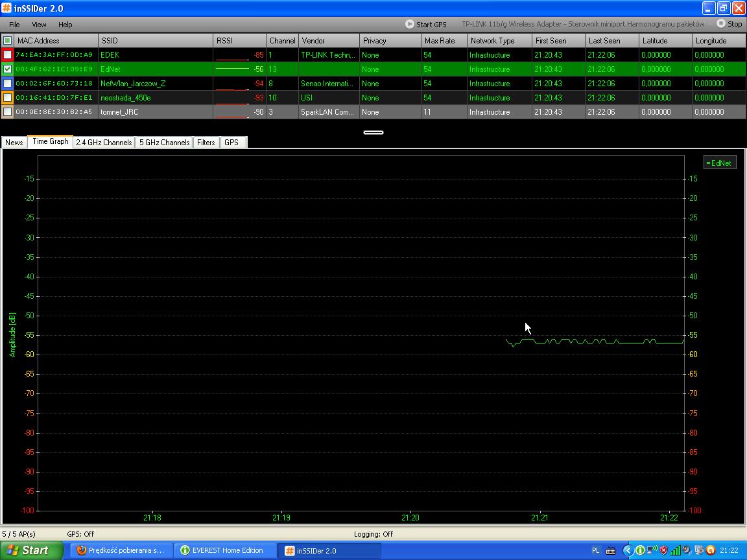
Task: Sort by the Channel column header
Action: (x=283, y=40)
